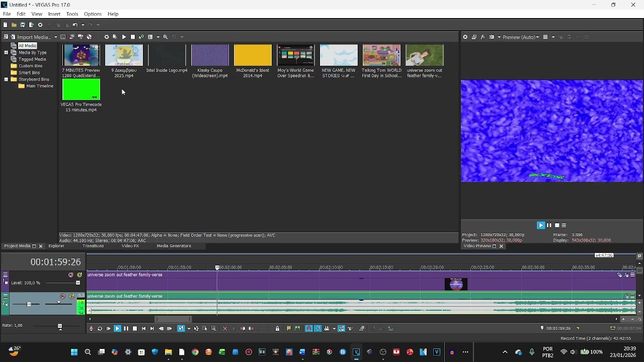Mute video track 1
This screenshot has width=644, height=362.
click(x=71, y=275)
